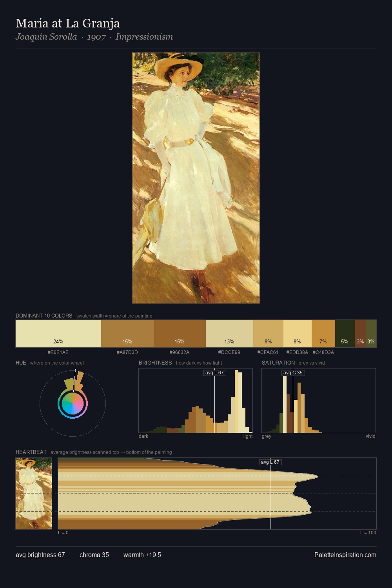Select the 8% light yellow swatch #EDD38A
Image resolution: width=392 pixels, height=588 pixels.
[298, 334]
